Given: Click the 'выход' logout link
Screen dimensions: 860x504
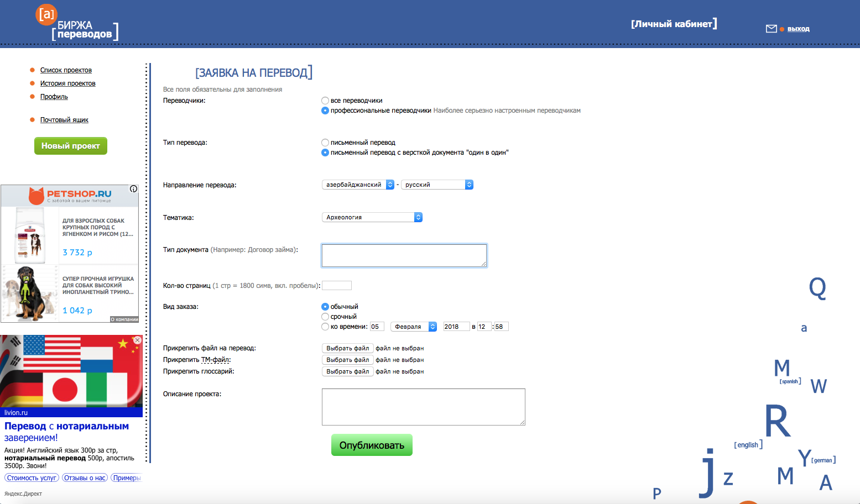Looking at the screenshot, I should click(x=798, y=29).
